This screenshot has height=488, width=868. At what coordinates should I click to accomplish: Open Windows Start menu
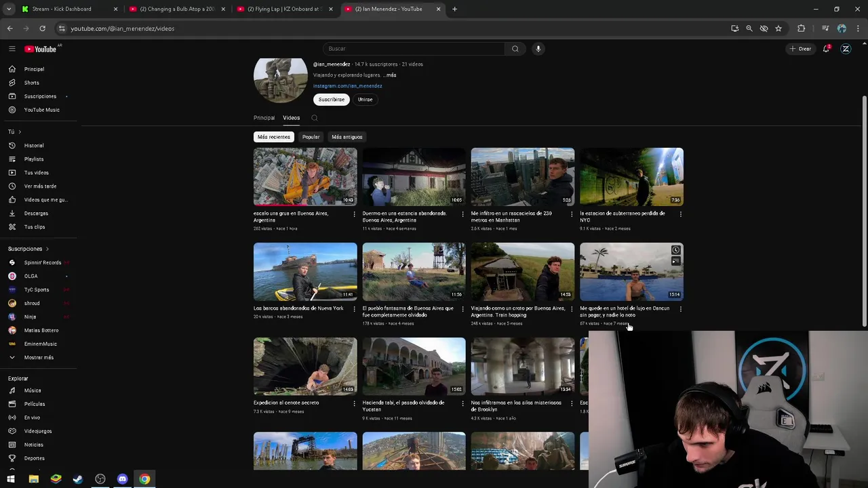pos(11,479)
